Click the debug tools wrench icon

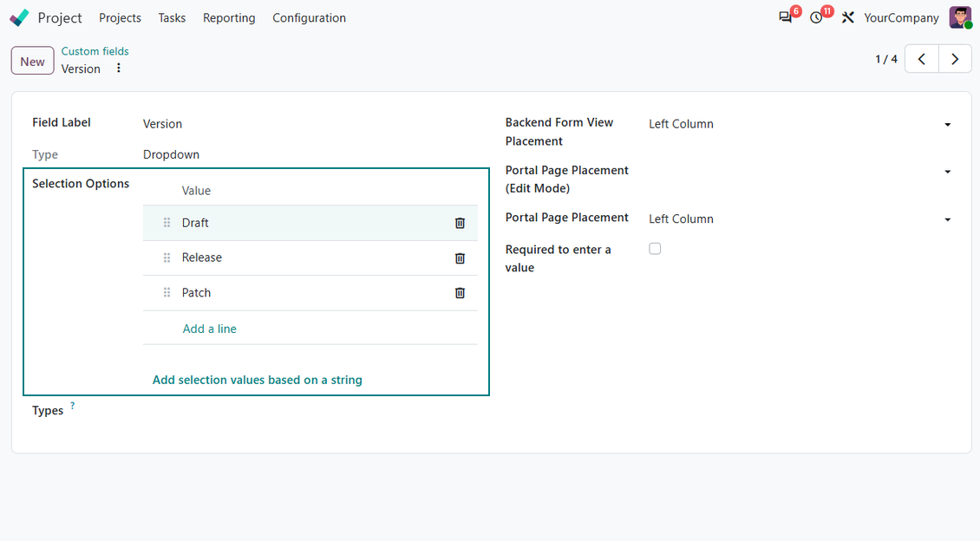[847, 17]
